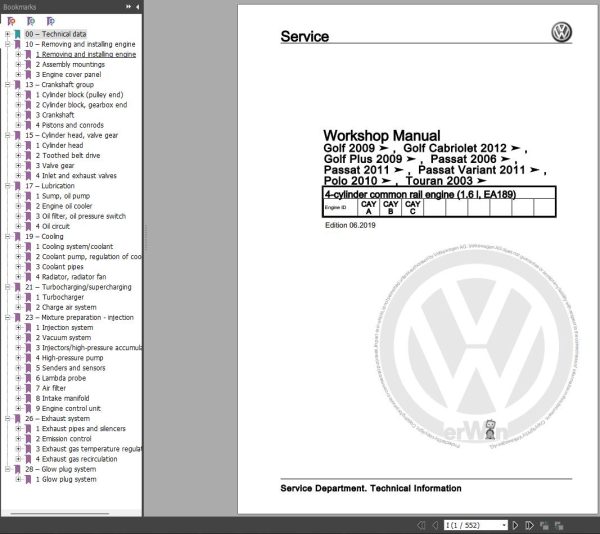Click the bookmark icon beside 1 Sump, oil pump
The image size is (600, 534).
(x=28, y=196)
